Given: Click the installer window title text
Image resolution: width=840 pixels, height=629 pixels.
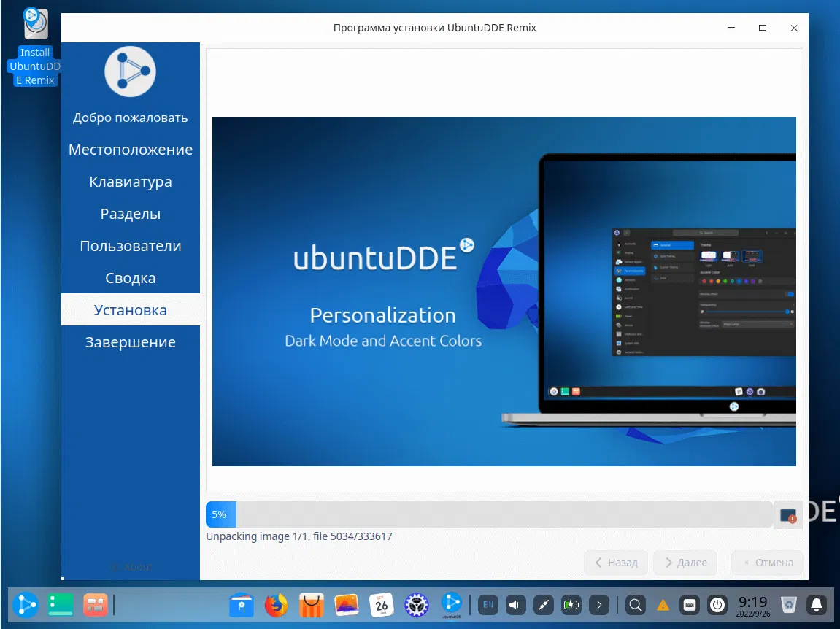Looking at the screenshot, I should [x=434, y=28].
